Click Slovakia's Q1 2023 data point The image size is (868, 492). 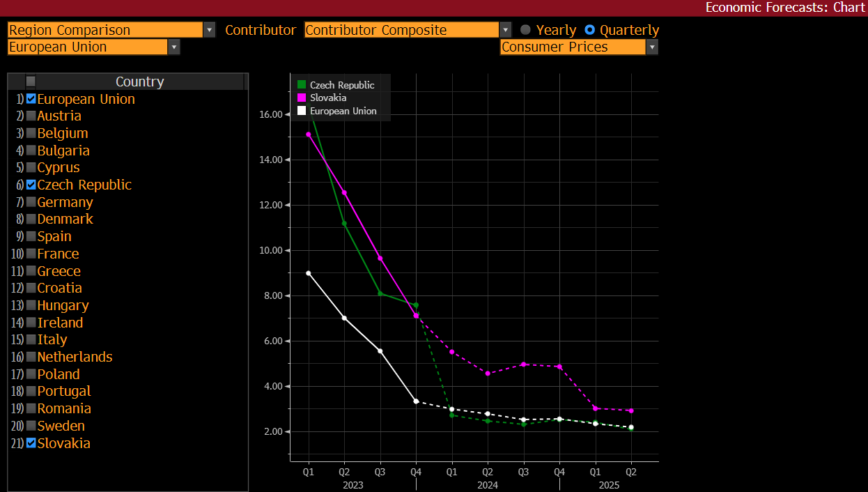point(309,134)
